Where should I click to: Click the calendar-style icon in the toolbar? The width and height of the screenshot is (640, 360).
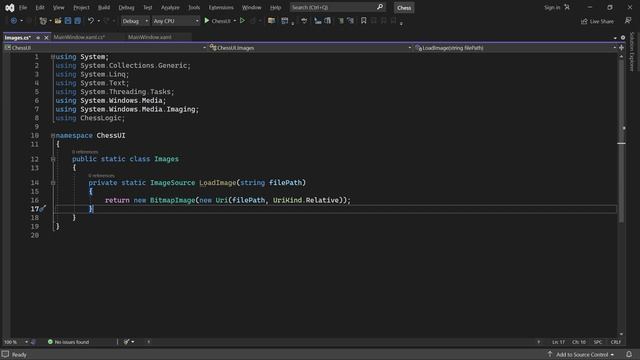coord(284,21)
